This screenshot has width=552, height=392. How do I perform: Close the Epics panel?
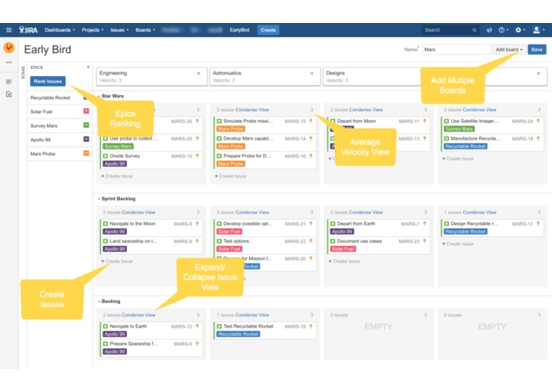[x=88, y=67]
